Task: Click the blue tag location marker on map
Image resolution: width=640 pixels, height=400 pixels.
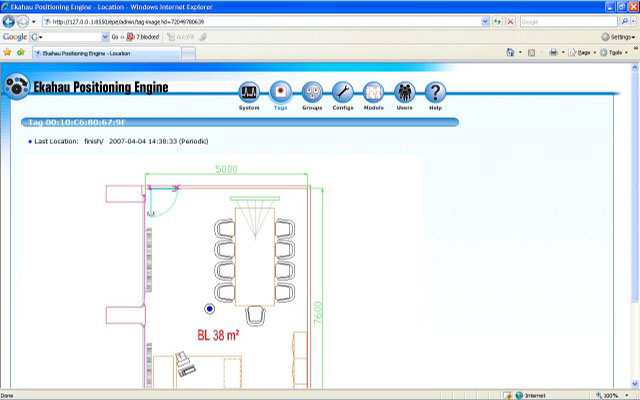Action: coord(210,309)
